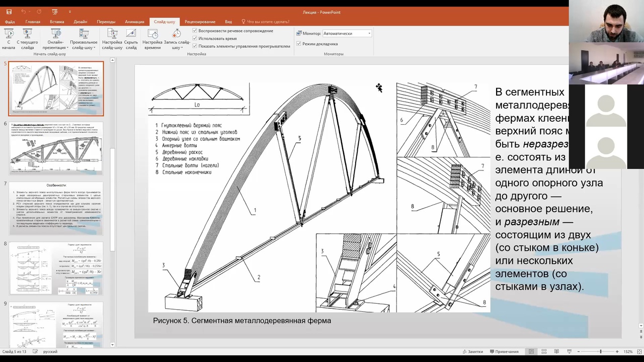Toggle 'Показать элементы управления проигрывателем' checkbox
Screen dimensions: 644x362
[195, 46]
